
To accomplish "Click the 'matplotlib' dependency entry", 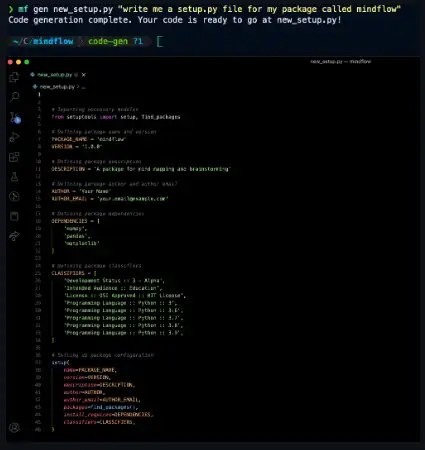I will pos(82,243).
